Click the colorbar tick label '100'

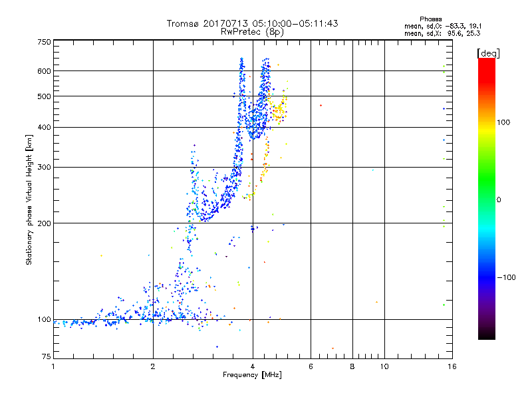(503, 122)
